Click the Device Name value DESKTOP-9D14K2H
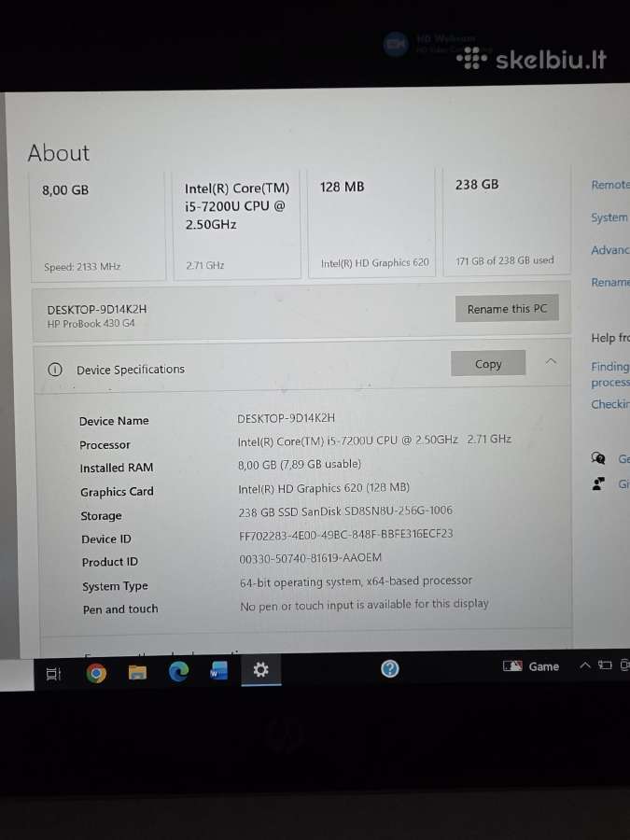 point(287,418)
